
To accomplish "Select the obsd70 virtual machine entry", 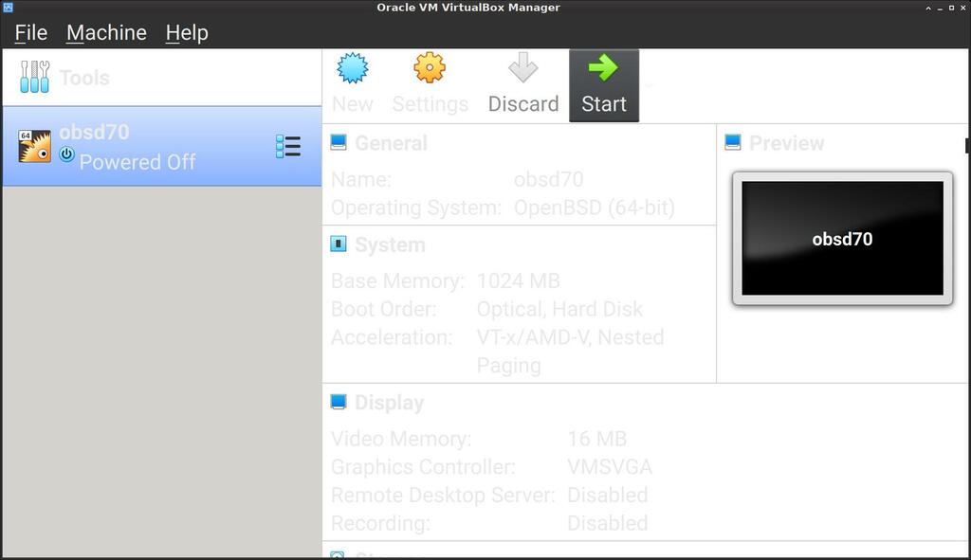I will (x=162, y=146).
